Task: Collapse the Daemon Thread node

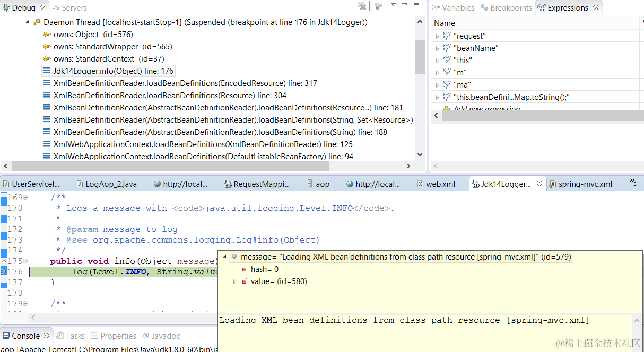Action: click(x=26, y=23)
